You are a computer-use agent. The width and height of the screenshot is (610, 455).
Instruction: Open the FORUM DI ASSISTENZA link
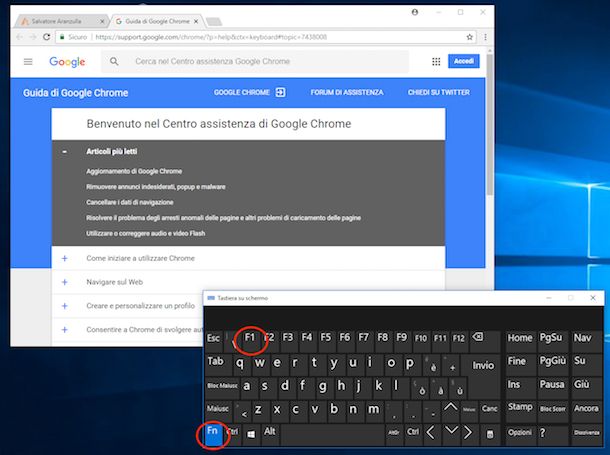click(x=347, y=93)
